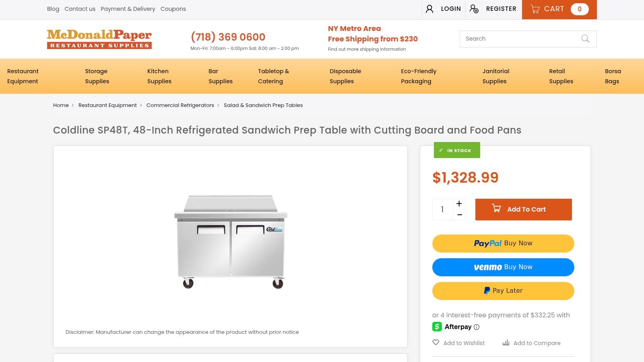Open the Disposable Supplies category
Image resolution: width=644 pixels, height=362 pixels.
coord(345,76)
